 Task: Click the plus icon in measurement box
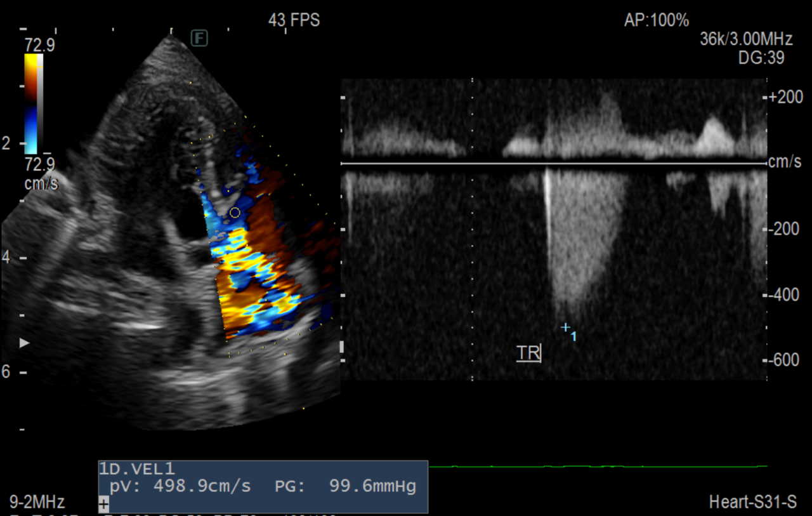[103, 505]
